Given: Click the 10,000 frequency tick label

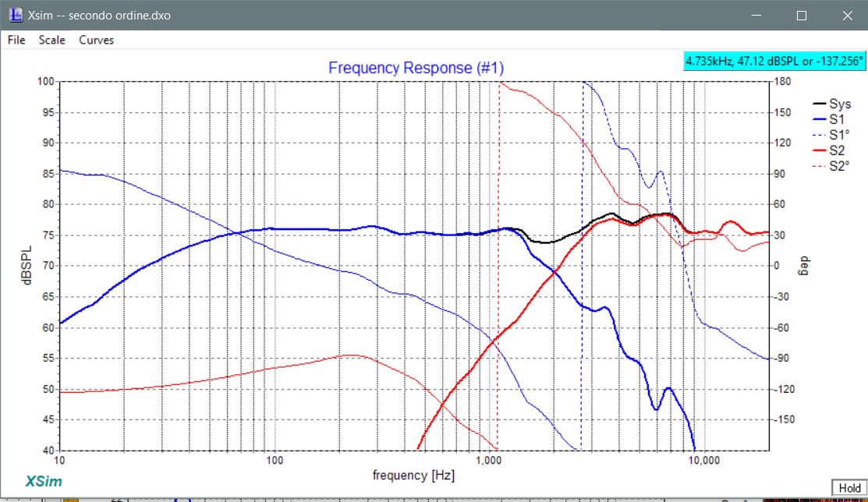Looking at the screenshot, I should coord(703,461).
